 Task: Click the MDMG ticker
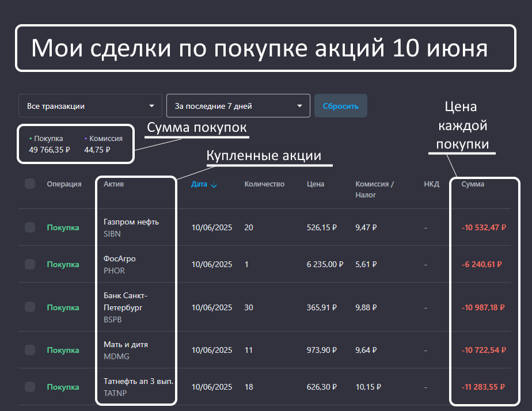click(116, 356)
